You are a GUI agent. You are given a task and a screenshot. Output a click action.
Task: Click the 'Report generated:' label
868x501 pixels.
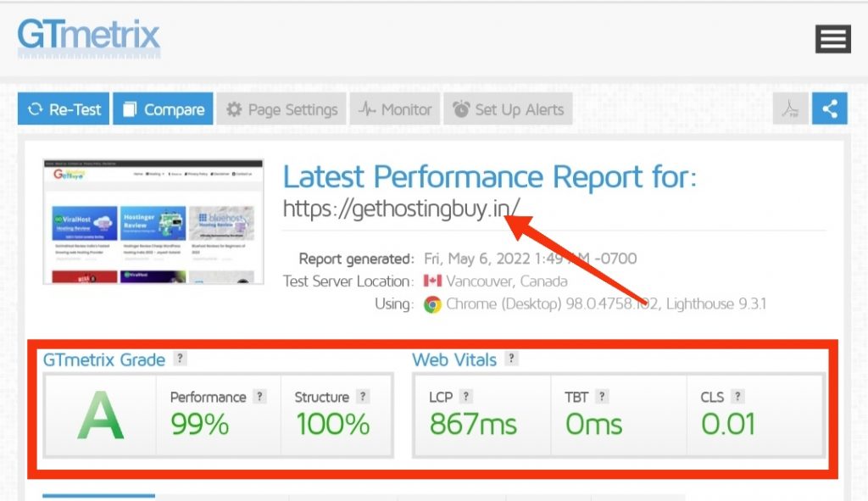tap(357, 259)
